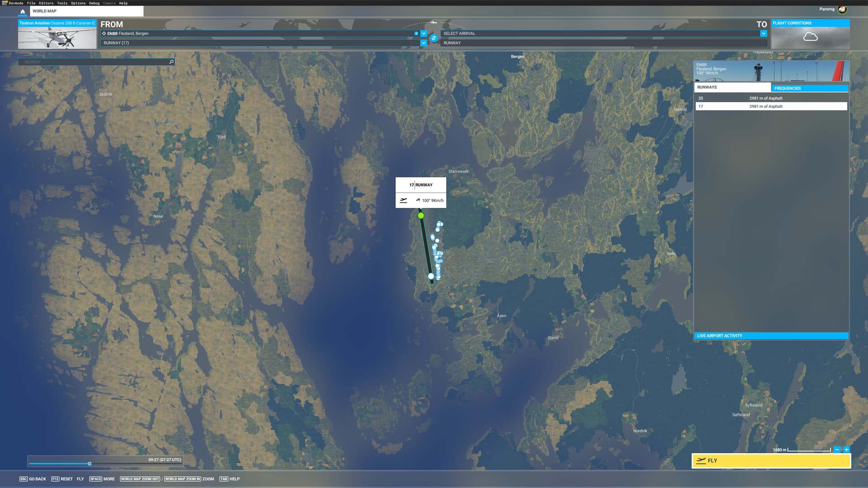Expand the departure airport dropdown
Screen dimensions: 868x488
coord(424,33)
